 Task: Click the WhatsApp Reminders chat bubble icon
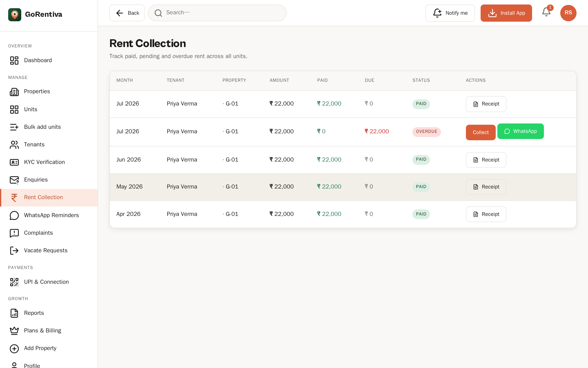pyautogui.click(x=14, y=215)
